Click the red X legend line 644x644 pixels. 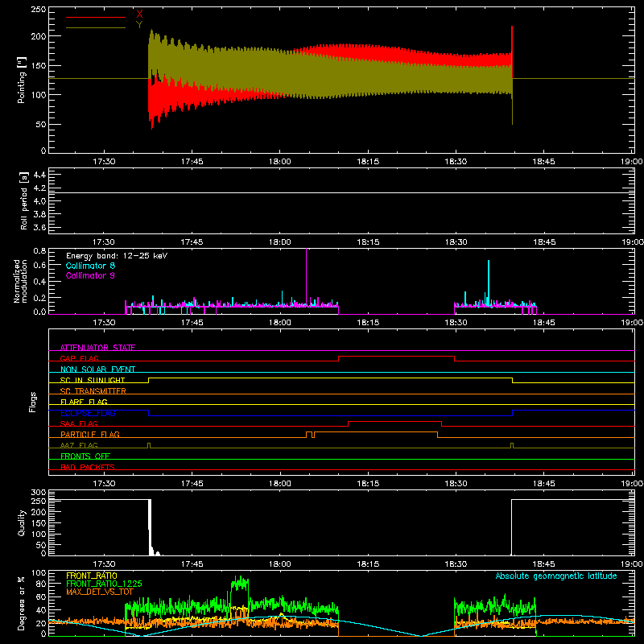pos(96,17)
